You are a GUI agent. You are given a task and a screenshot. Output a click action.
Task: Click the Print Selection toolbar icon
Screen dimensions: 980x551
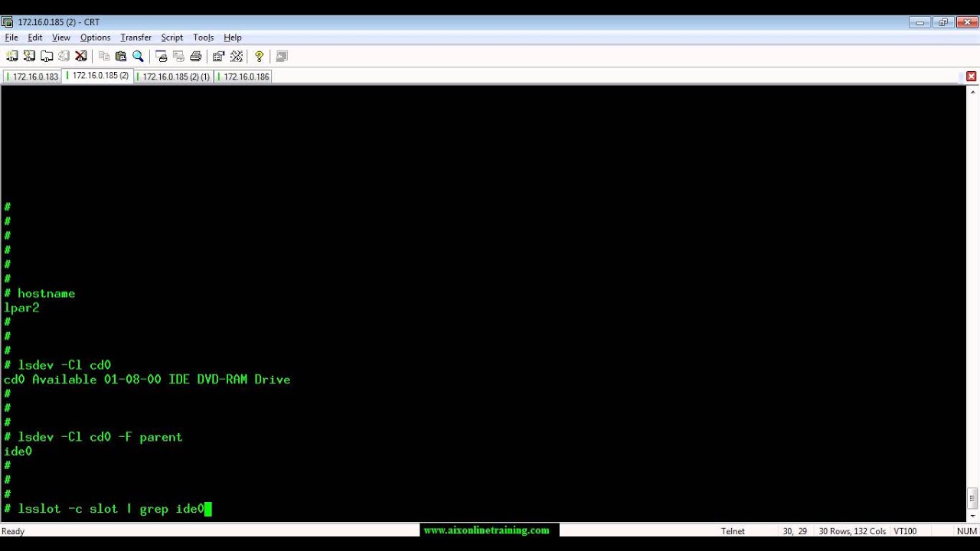click(x=178, y=56)
